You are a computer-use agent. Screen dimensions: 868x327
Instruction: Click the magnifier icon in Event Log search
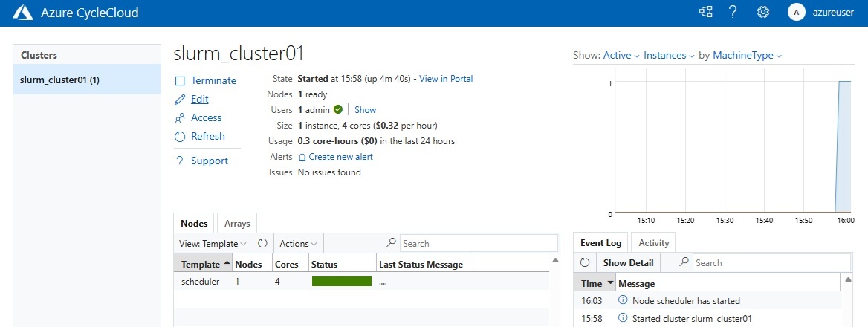click(x=684, y=262)
